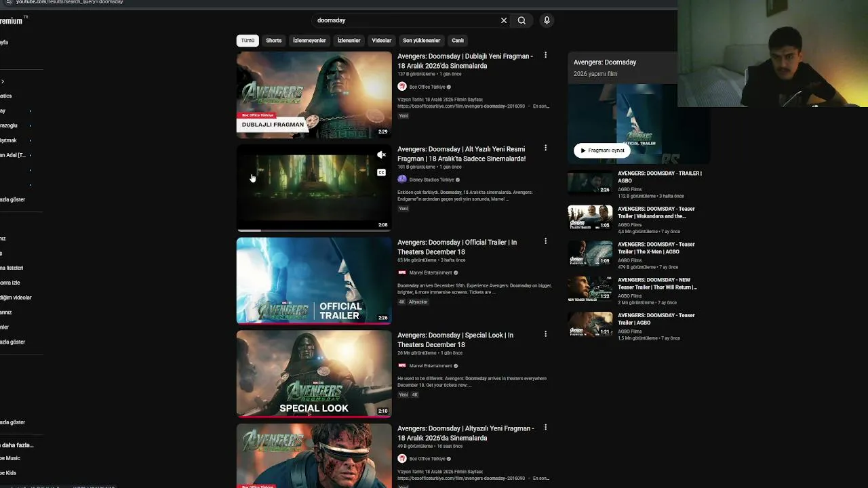Image resolution: width=868 pixels, height=488 pixels.
Task: Toggle closed captions on the video preview
Action: point(381,172)
